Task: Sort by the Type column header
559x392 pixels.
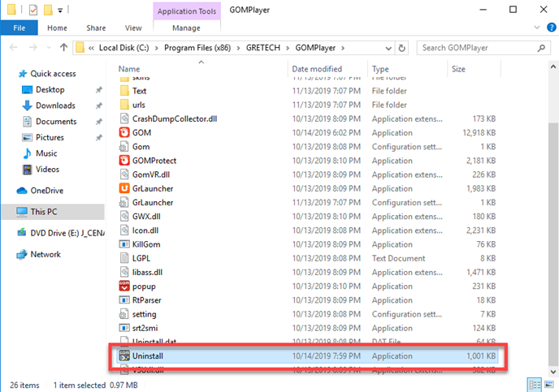Action: pos(380,69)
